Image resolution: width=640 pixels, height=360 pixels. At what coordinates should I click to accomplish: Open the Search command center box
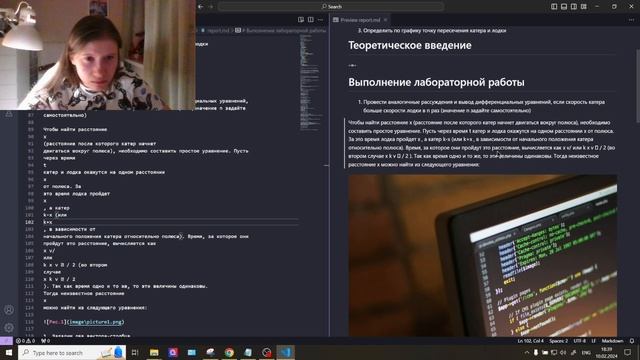point(331,7)
